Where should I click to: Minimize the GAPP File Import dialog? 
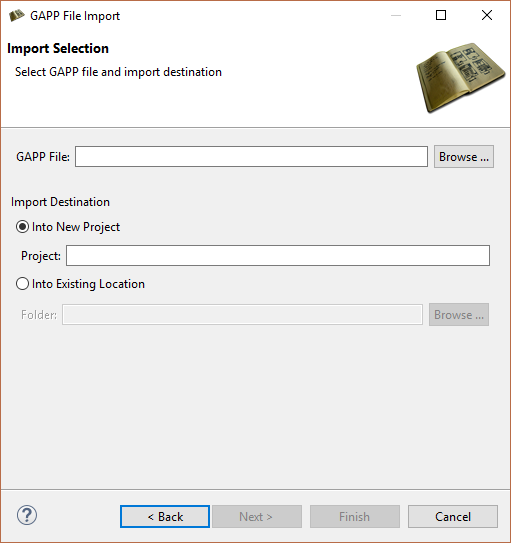[396, 15]
